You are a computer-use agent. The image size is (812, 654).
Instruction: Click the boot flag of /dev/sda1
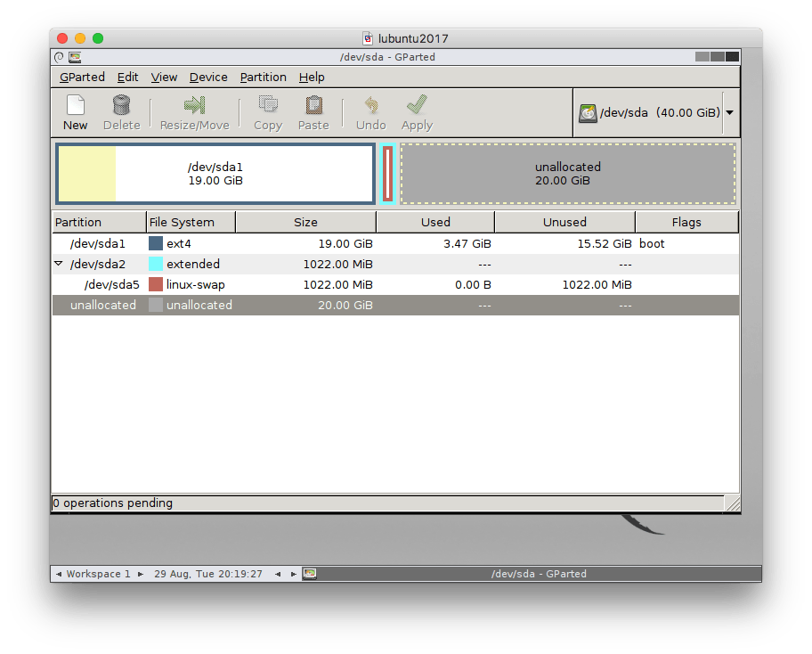coord(652,243)
